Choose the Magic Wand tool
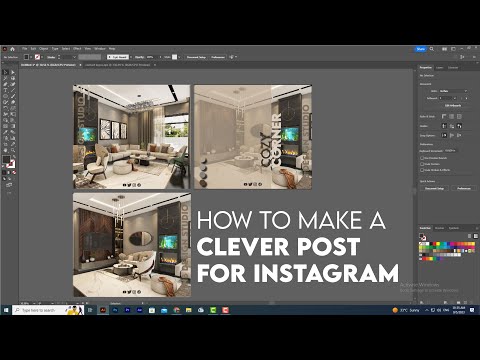This screenshot has height=360, width=480. [5, 78]
